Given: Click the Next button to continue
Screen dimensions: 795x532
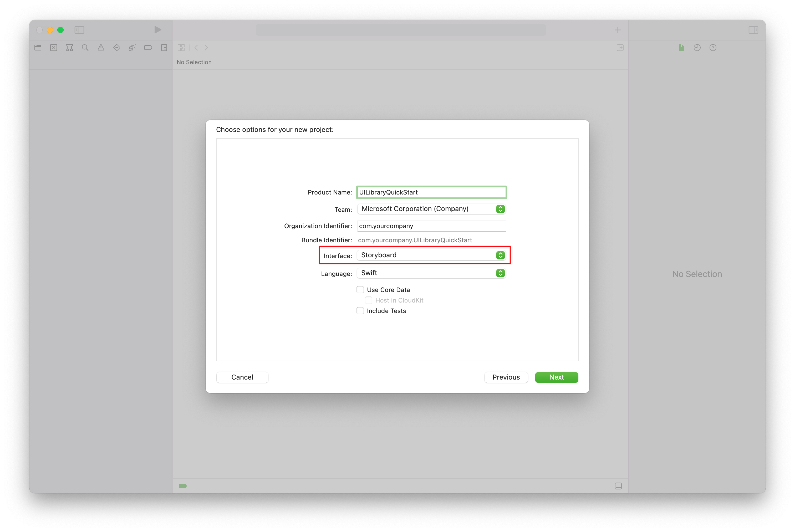Looking at the screenshot, I should pos(556,377).
